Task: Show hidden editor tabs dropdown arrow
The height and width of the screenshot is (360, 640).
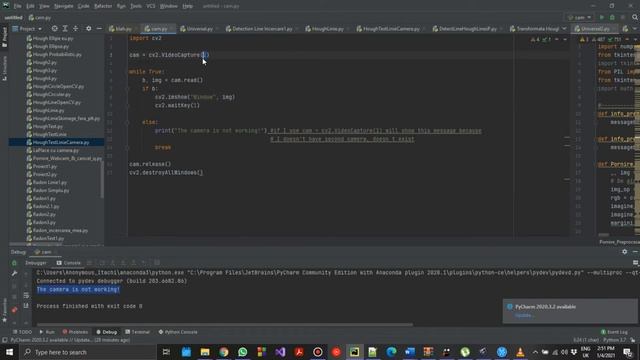Action: coord(564,29)
